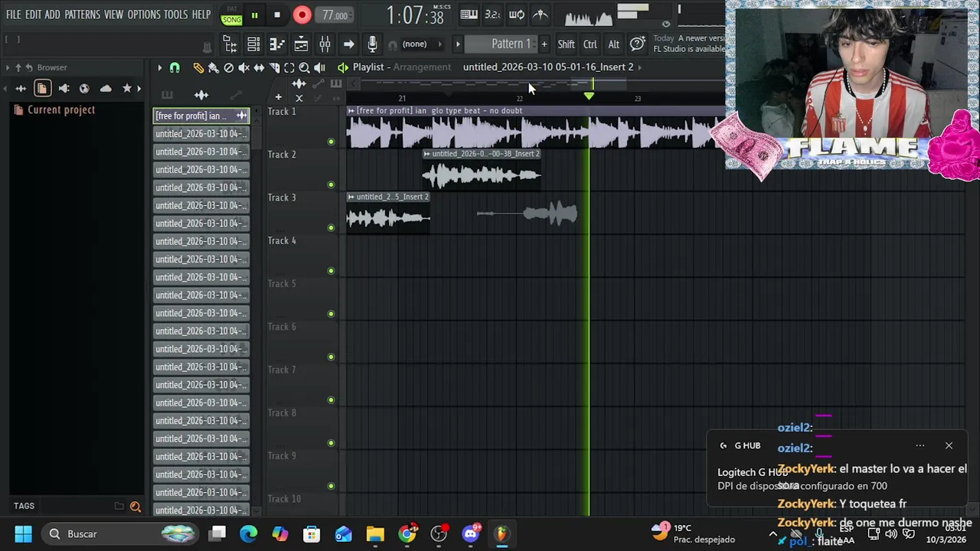
Task: Click the browser search magnifier icon
Action: point(136,507)
